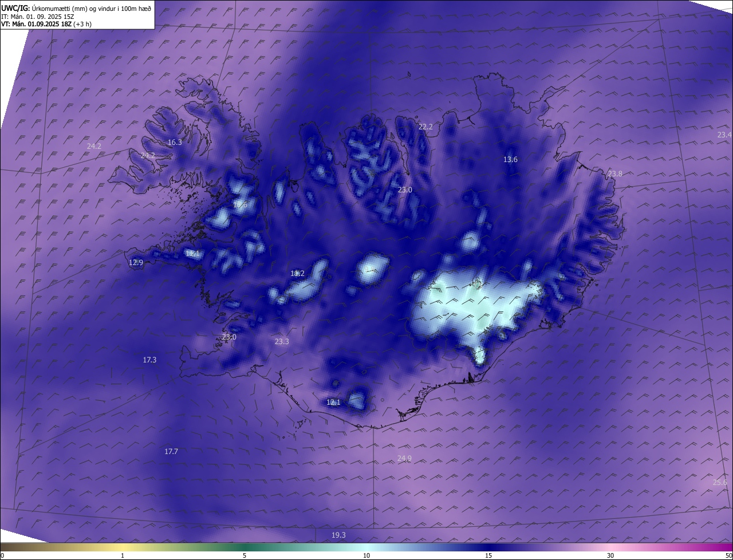Click the 25.6 value in the lower right
733x560 pixels.
click(720, 482)
